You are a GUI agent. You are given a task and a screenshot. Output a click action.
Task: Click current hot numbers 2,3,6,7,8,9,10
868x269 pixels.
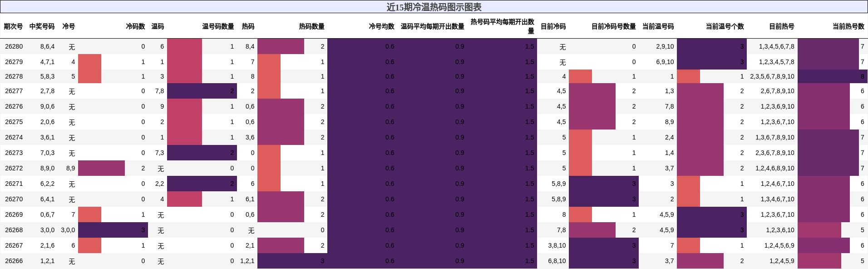[x=775, y=153]
